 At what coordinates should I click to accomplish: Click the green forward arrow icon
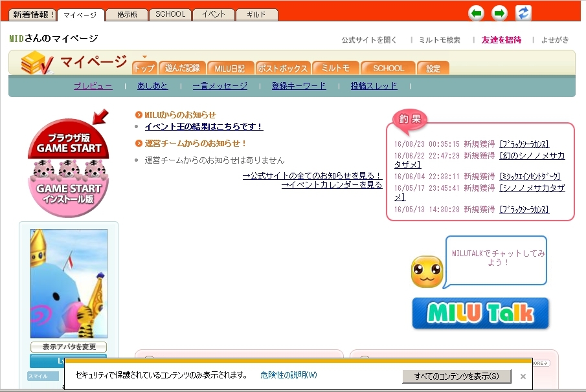500,14
